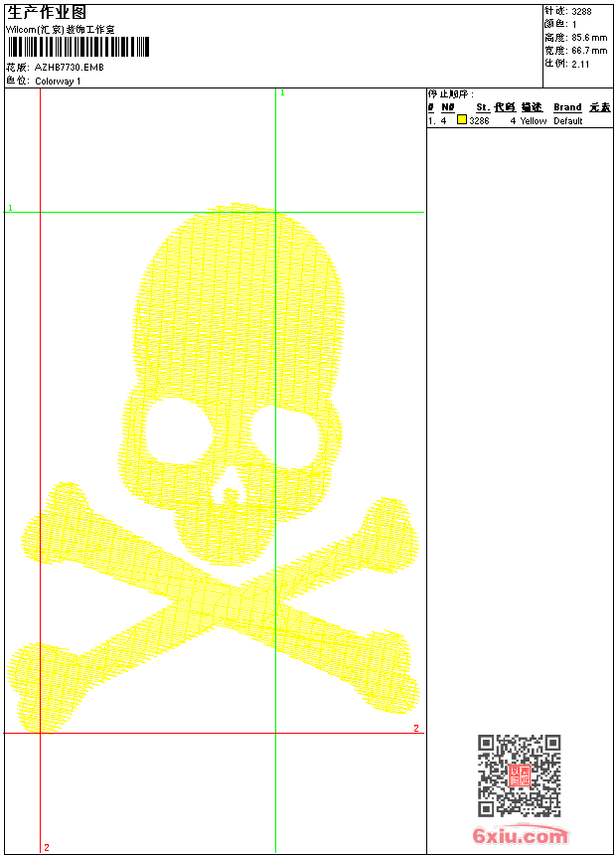Image resolution: width=616 pixels, height=855 pixels.
Task: Click the green marker 1 at top
Action: click(x=282, y=92)
